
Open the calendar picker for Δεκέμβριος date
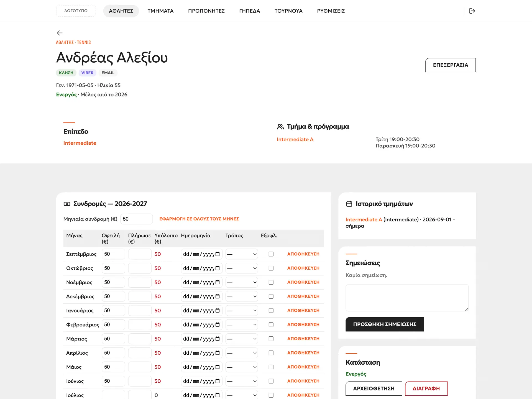tap(218, 296)
